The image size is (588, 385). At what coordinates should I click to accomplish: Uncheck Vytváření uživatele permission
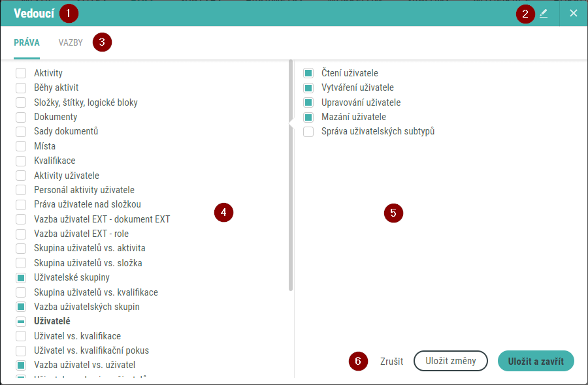click(308, 88)
